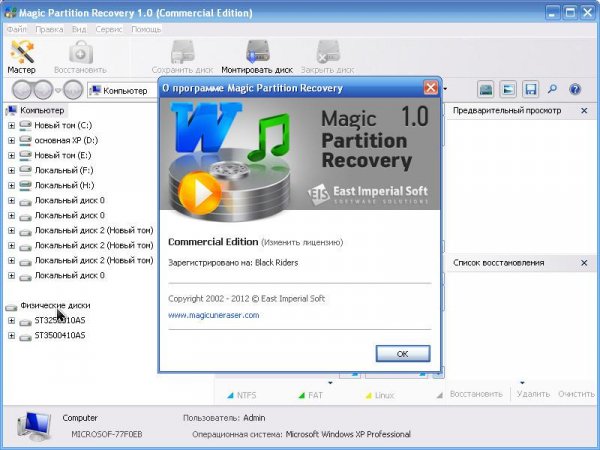This screenshot has height=450, width=600.
Task: Select ST3500410AS disk entry
Action: (x=60, y=335)
